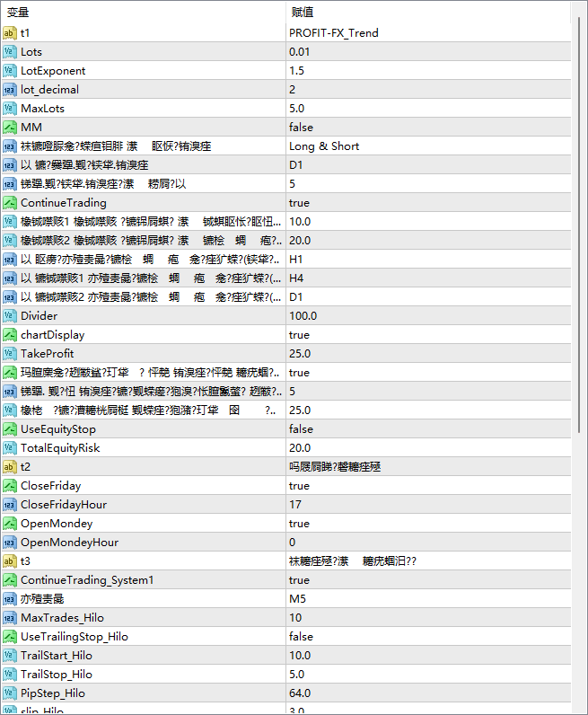Click the icon next to MaxLots
Screen dimensions: 588x715
[10, 108]
